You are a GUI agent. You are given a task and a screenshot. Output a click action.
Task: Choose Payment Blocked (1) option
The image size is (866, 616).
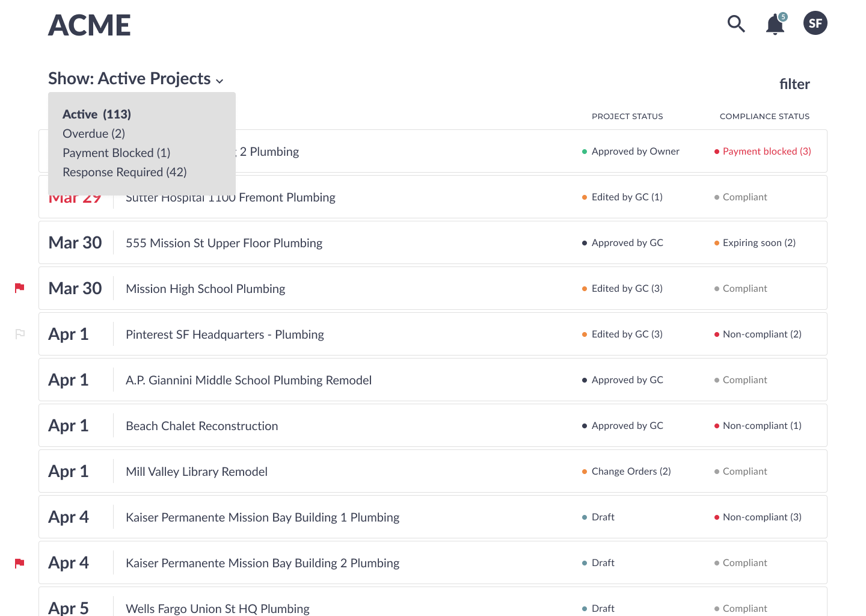[x=117, y=153]
